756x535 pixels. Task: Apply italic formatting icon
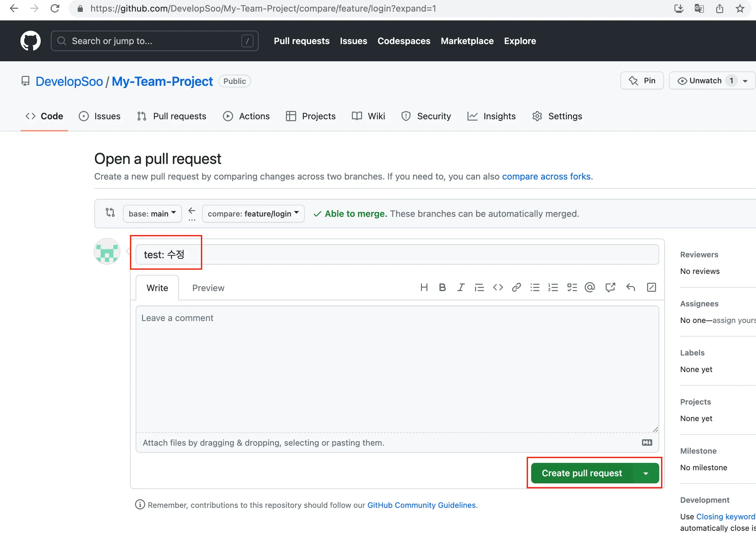[461, 287]
